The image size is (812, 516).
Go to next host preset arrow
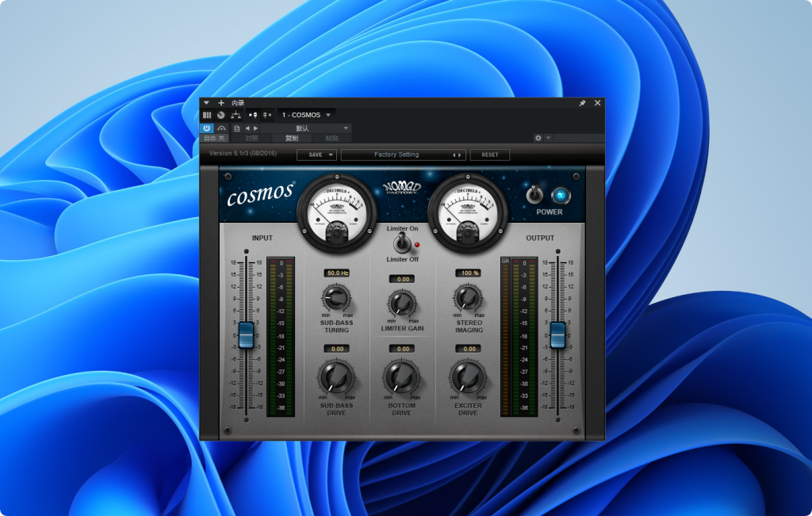(x=255, y=128)
